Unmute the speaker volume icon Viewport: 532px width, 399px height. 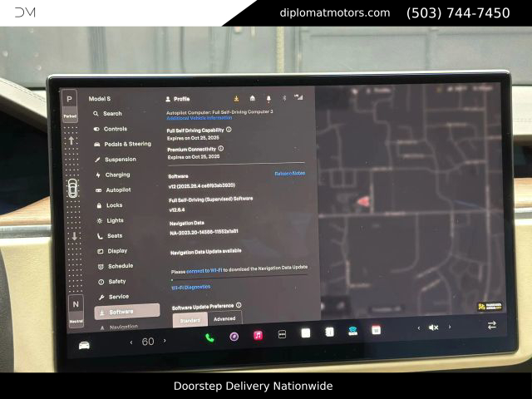pos(434,328)
